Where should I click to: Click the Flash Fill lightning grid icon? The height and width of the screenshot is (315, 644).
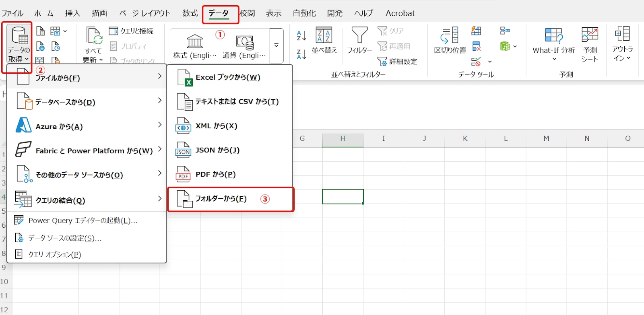coord(476,31)
